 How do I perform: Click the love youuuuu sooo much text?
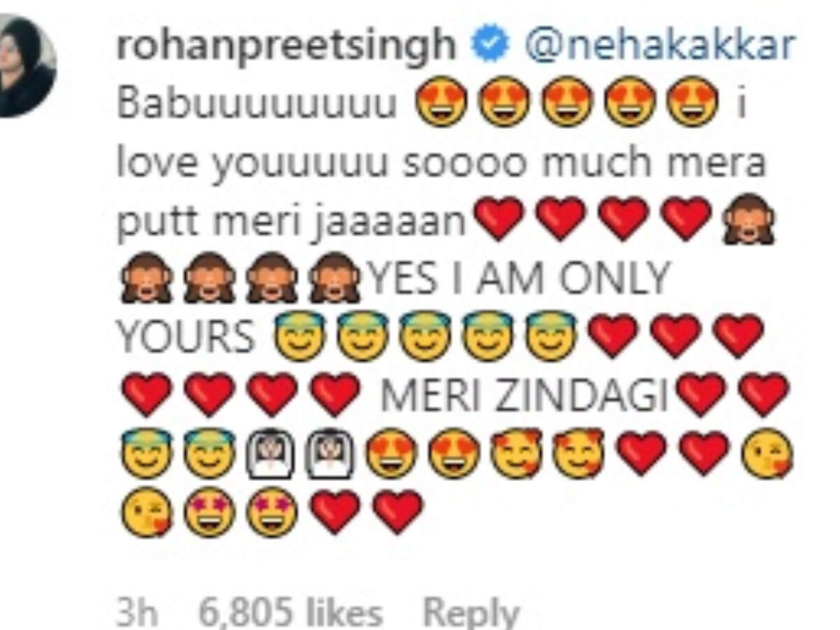(x=384, y=163)
